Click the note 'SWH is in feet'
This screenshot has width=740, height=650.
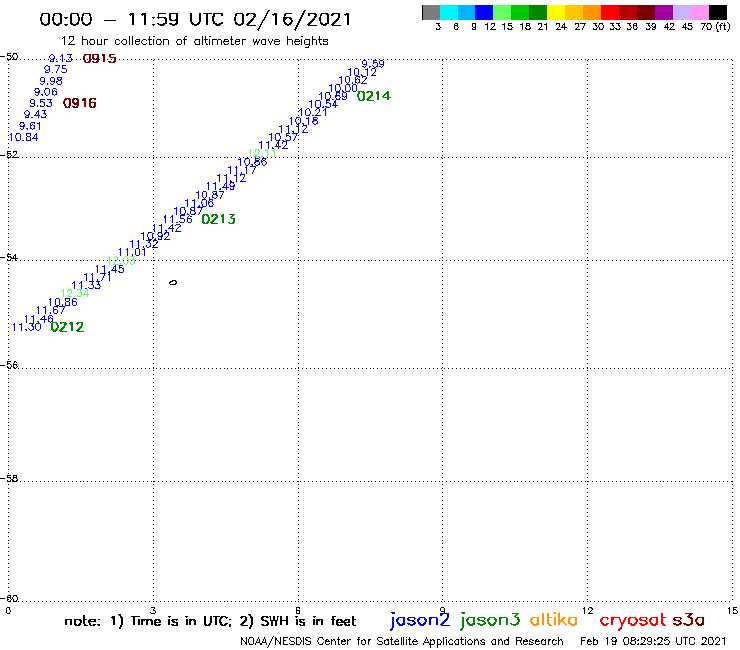pyautogui.click(x=308, y=621)
